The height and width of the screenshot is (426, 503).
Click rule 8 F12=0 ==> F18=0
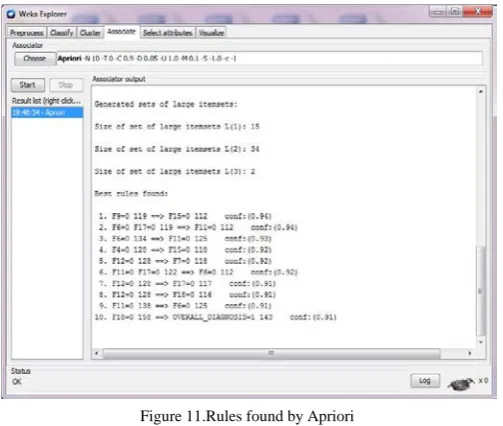click(187, 295)
